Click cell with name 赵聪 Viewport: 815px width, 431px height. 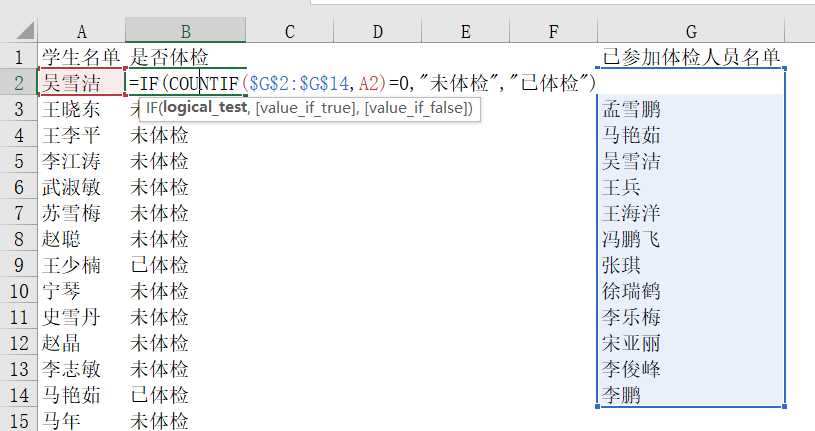pyautogui.click(x=81, y=239)
